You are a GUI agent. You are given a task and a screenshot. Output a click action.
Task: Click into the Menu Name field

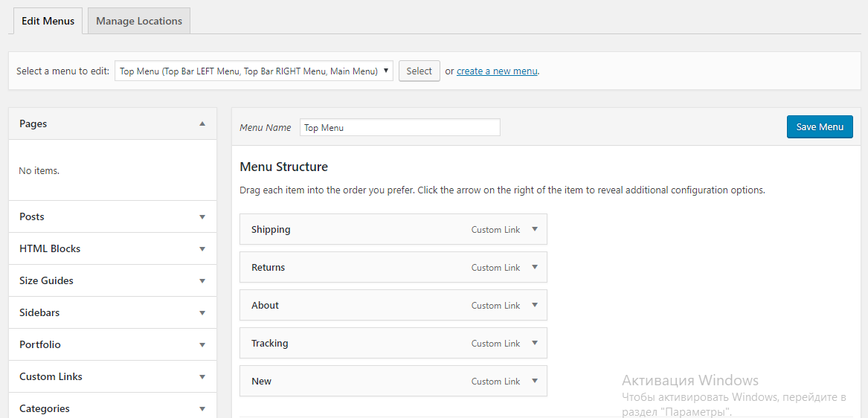[400, 128]
